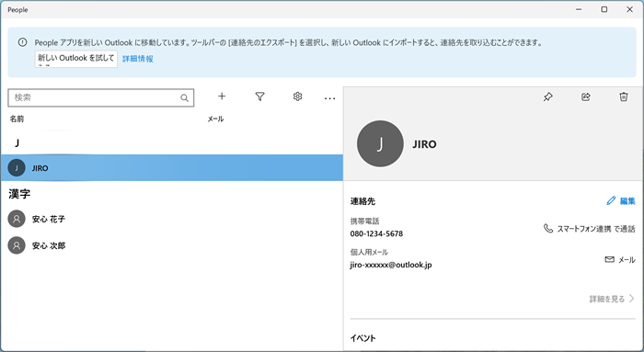Expand 詳細を見る for more details
644x352 pixels.
612,299
